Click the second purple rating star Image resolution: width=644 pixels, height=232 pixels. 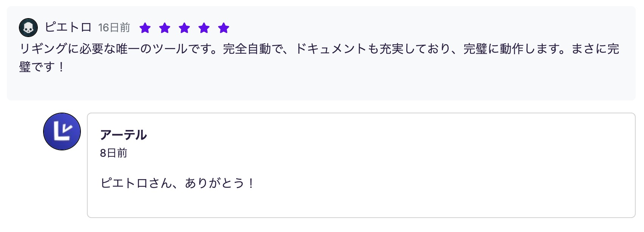165,28
